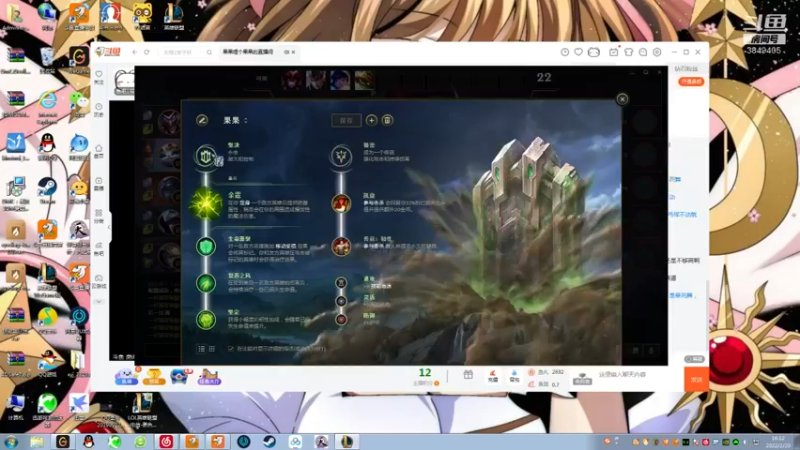The height and width of the screenshot is (450, 800).
Task: Open History in Douyu sidebar
Action: pyautogui.click(x=99, y=110)
